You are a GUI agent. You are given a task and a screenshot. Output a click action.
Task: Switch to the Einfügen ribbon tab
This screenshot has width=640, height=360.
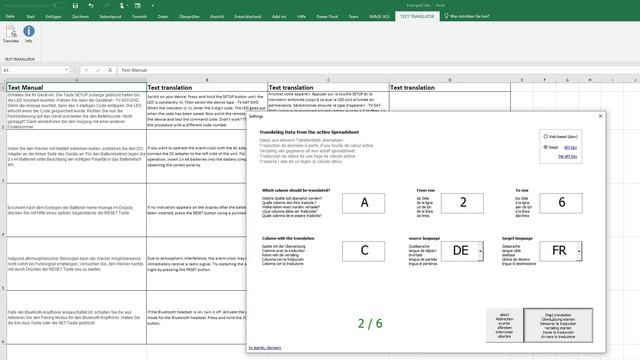pyautogui.click(x=53, y=16)
